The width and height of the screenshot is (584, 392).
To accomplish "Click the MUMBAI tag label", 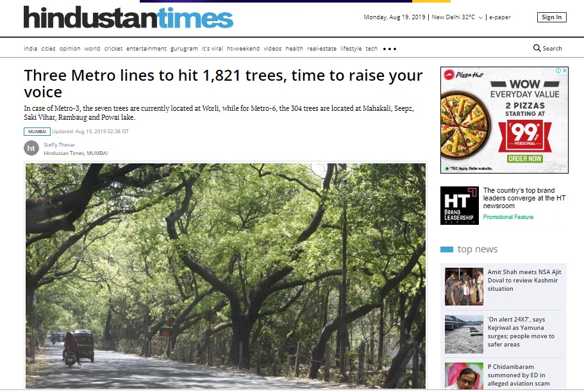I will click(x=37, y=131).
